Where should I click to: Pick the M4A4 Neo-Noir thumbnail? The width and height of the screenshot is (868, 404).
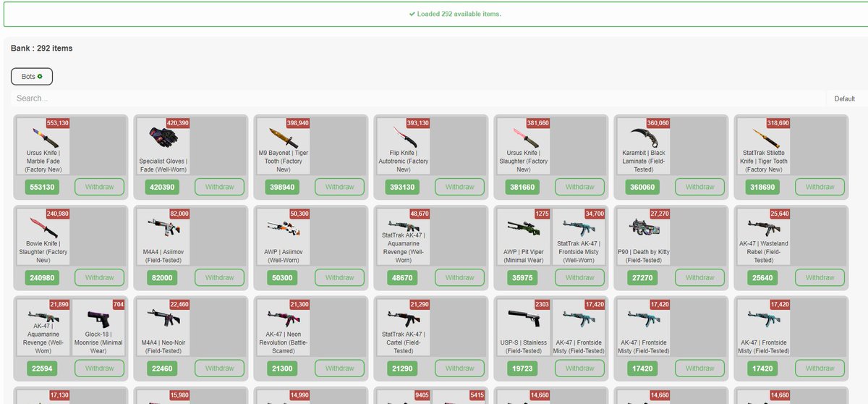click(x=163, y=327)
